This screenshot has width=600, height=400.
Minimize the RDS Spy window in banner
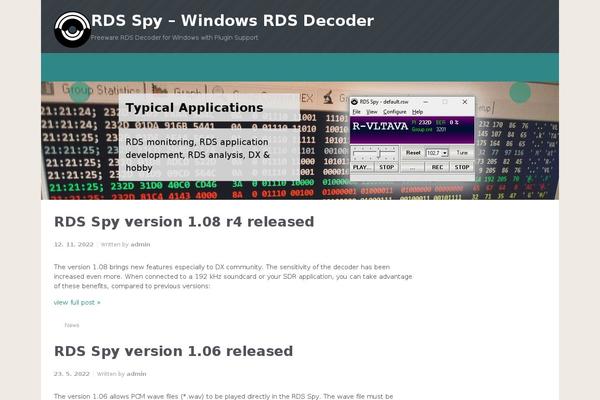click(426, 102)
